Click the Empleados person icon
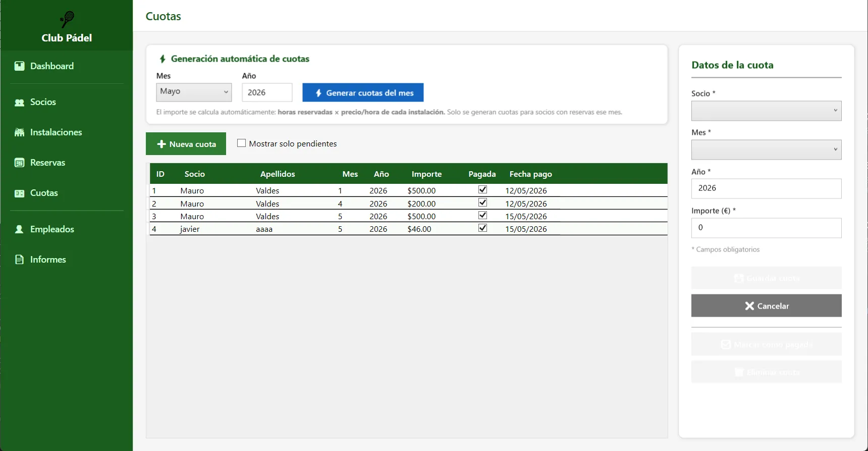This screenshot has width=868, height=451. (19, 229)
